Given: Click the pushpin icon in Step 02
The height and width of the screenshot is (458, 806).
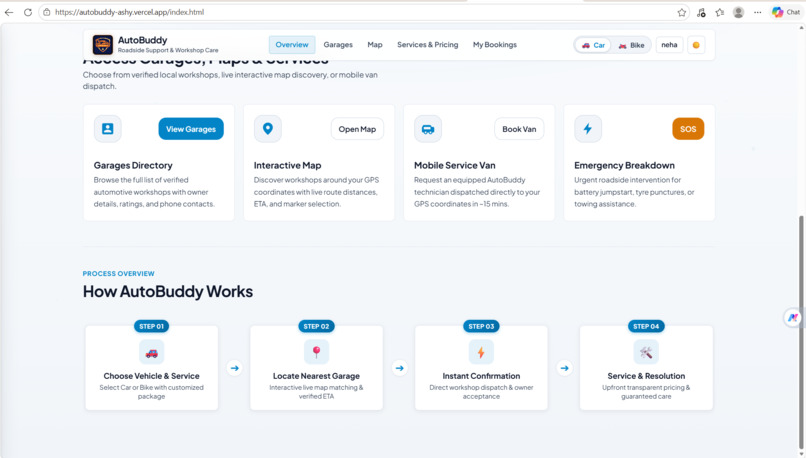Looking at the screenshot, I should click(x=317, y=352).
